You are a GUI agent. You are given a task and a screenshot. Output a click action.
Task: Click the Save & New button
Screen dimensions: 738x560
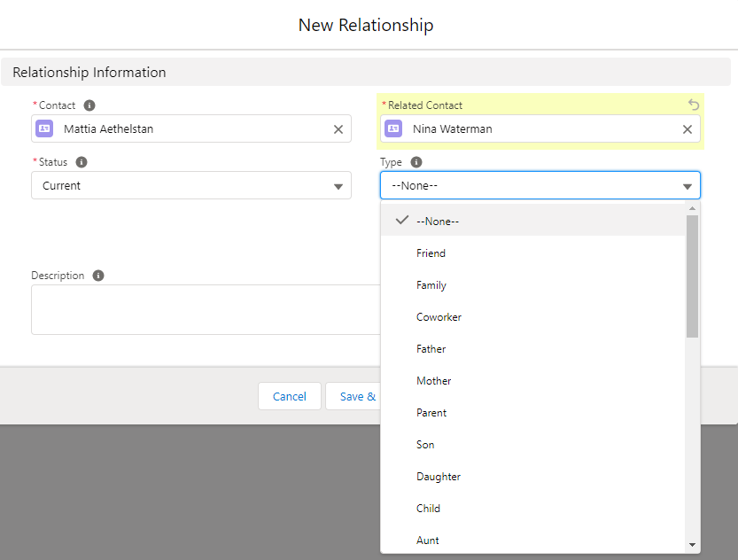click(x=353, y=396)
